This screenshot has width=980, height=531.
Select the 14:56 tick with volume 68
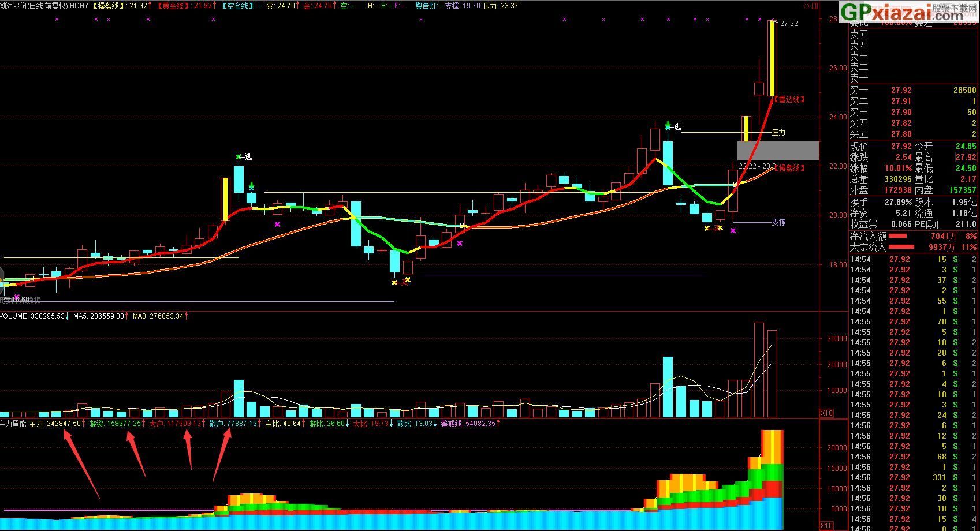pos(914,457)
